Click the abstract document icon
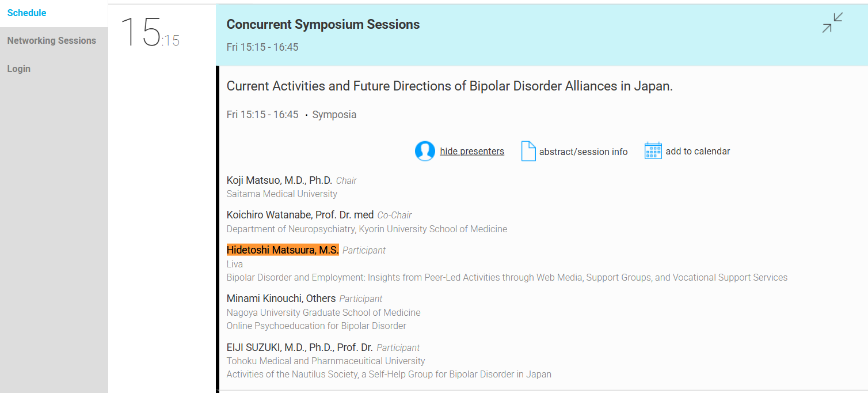 pos(528,151)
